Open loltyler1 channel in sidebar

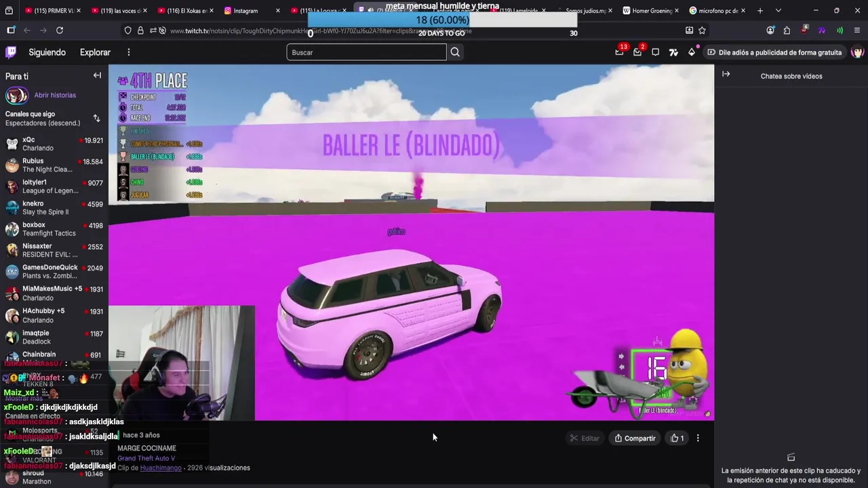pos(54,186)
